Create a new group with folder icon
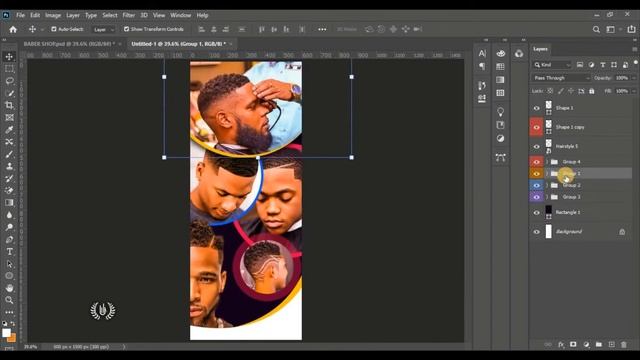The height and width of the screenshot is (360, 640). click(x=598, y=344)
